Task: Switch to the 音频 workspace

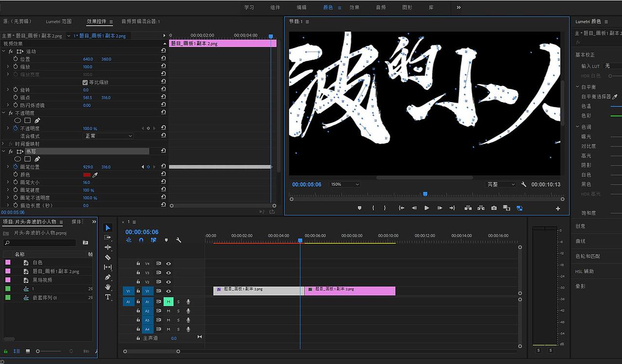Action: 381,7
